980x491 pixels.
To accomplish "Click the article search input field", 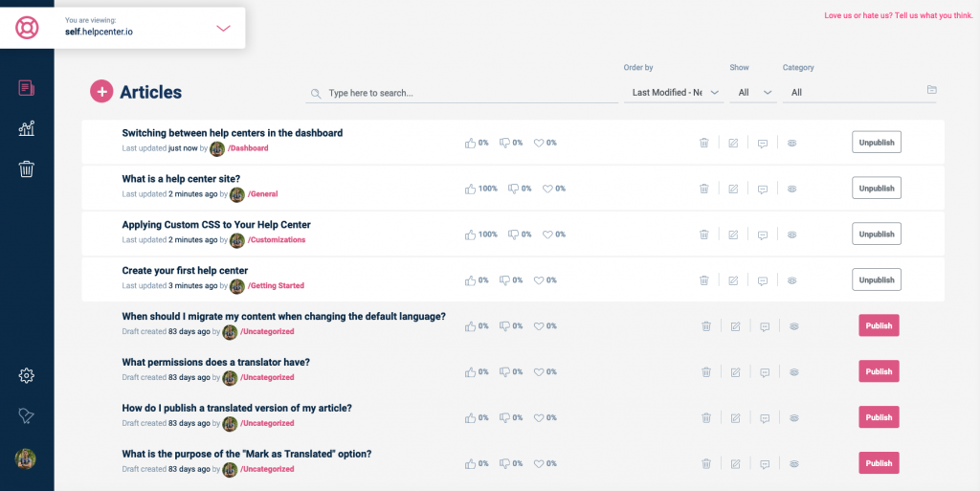I will [x=462, y=93].
